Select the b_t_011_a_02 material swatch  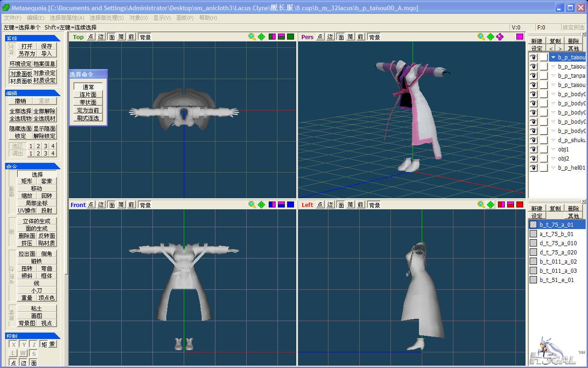(x=533, y=261)
